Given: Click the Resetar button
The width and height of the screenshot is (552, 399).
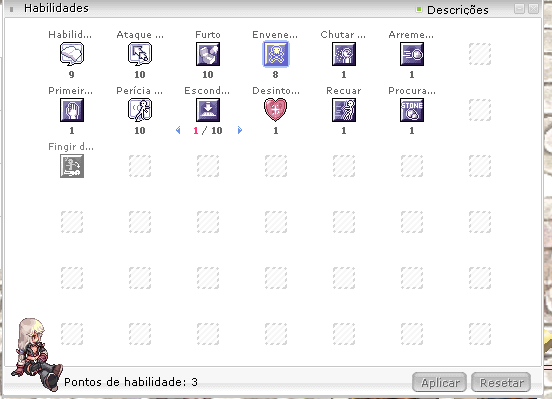Looking at the screenshot, I should pyautogui.click(x=501, y=382).
